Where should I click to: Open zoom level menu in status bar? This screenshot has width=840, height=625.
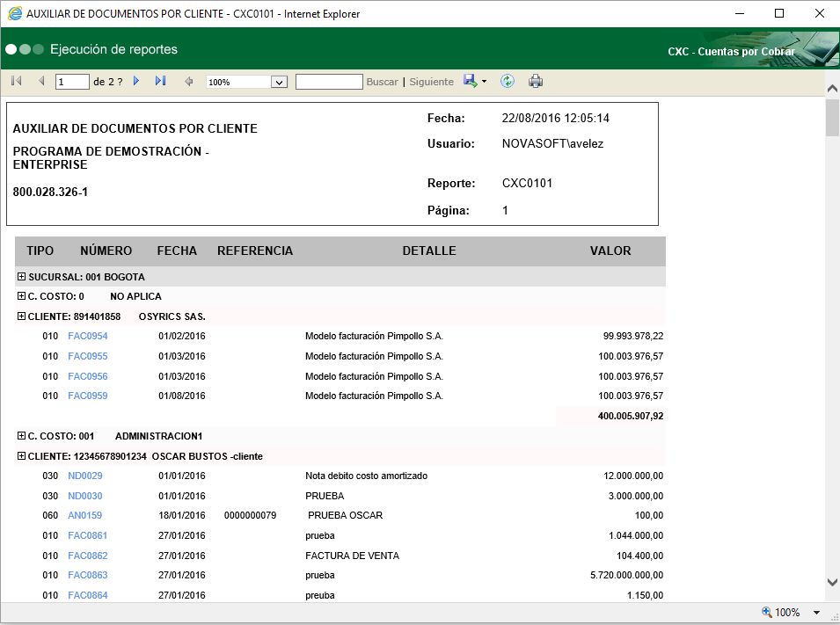816,613
